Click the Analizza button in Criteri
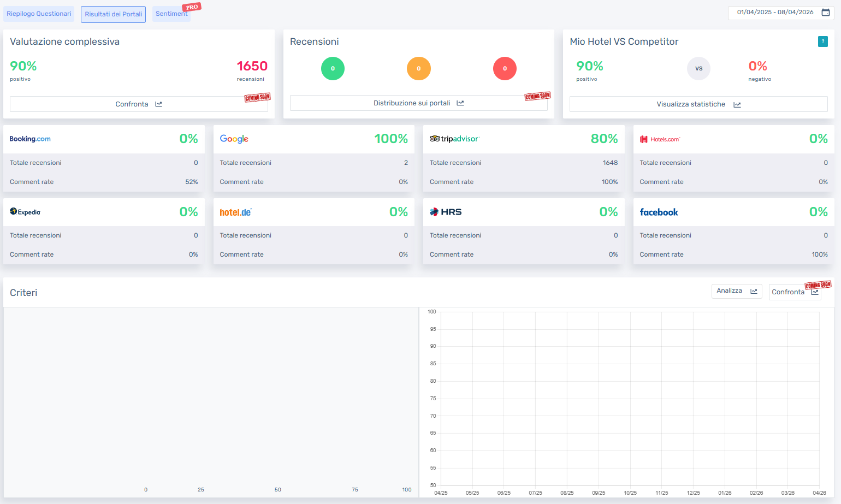The width and height of the screenshot is (841, 504). (x=736, y=291)
